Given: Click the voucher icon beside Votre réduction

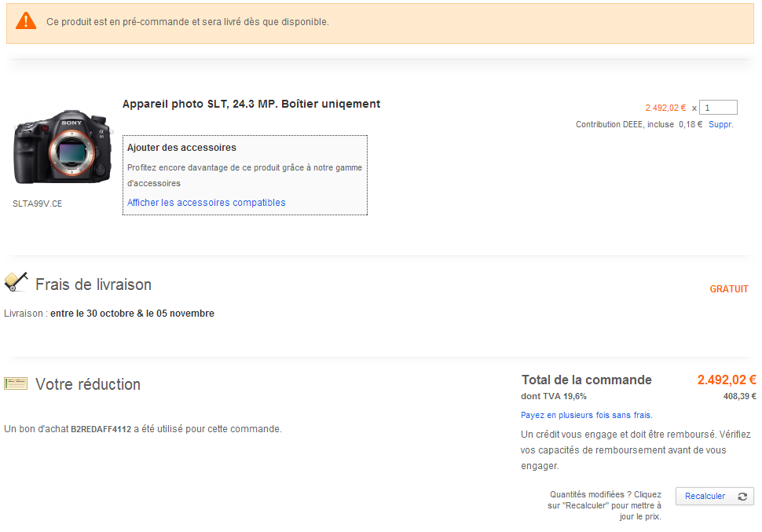Looking at the screenshot, I should point(16,383).
